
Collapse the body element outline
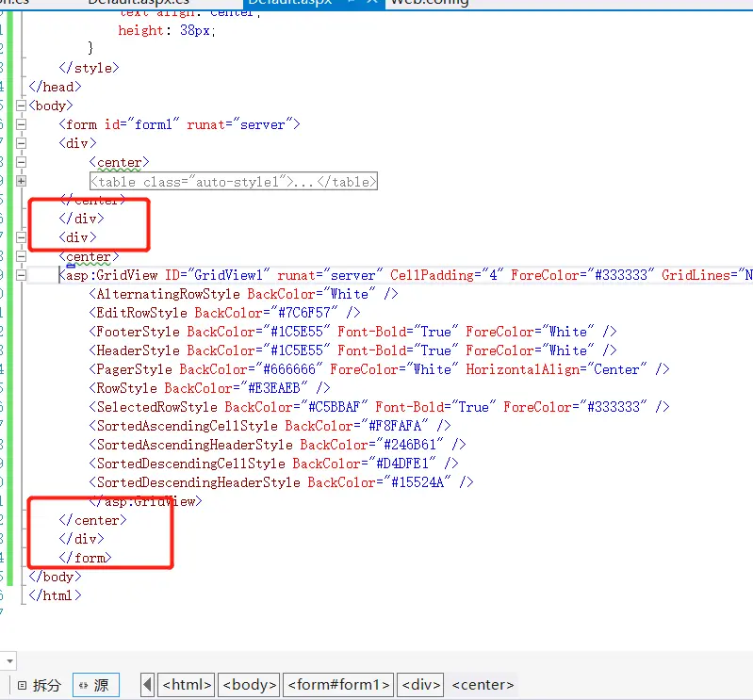pos(21,106)
